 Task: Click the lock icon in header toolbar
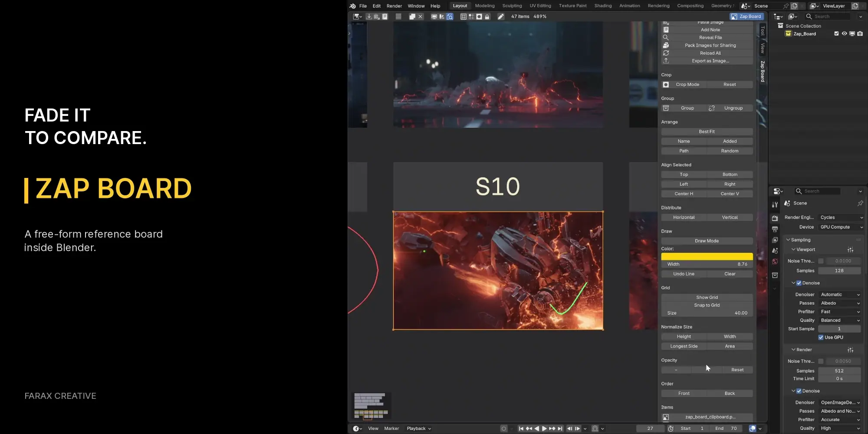487,16
